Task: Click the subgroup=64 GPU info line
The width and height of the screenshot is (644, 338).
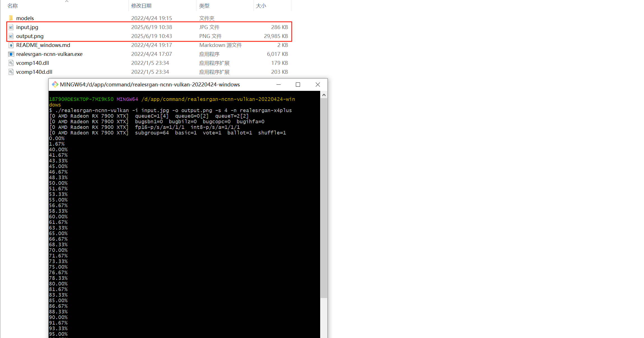Action: (x=167, y=133)
